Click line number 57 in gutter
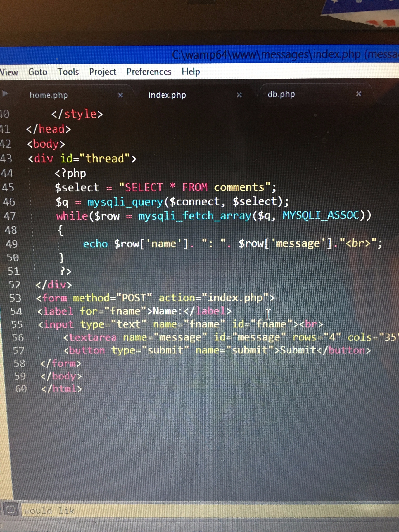The width and height of the screenshot is (399, 532). coord(18,350)
